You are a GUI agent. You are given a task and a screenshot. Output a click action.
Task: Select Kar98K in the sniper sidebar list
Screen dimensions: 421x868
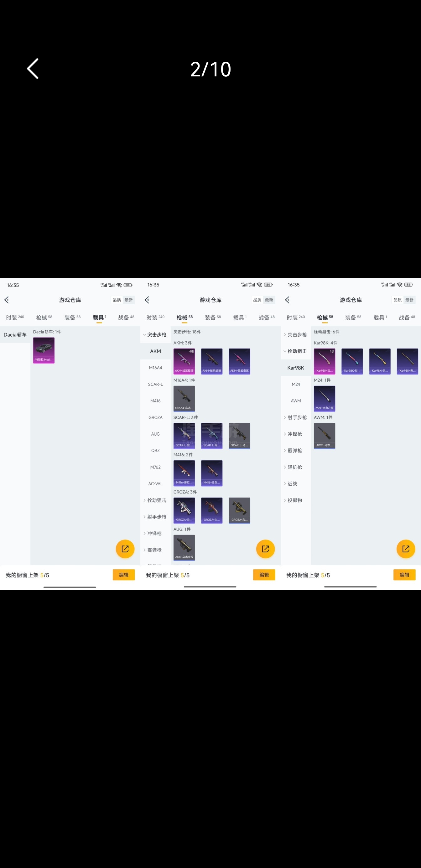(296, 368)
